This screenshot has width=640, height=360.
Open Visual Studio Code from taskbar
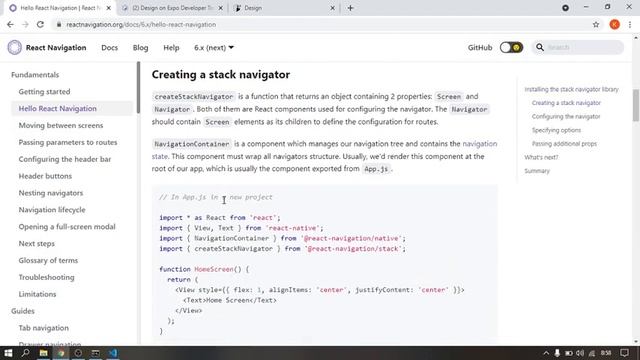[113, 353]
